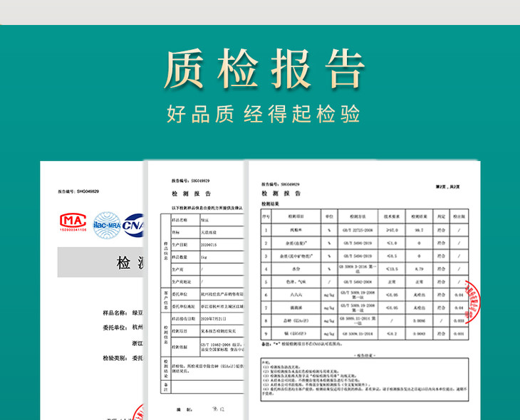Click the 检测方法 column header

[351, 215]
